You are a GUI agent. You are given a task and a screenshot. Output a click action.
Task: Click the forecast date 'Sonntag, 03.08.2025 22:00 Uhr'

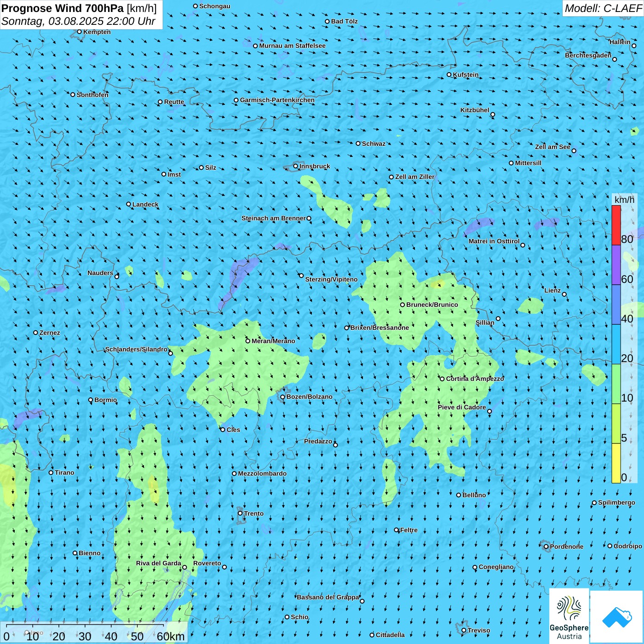coord(78,21)
